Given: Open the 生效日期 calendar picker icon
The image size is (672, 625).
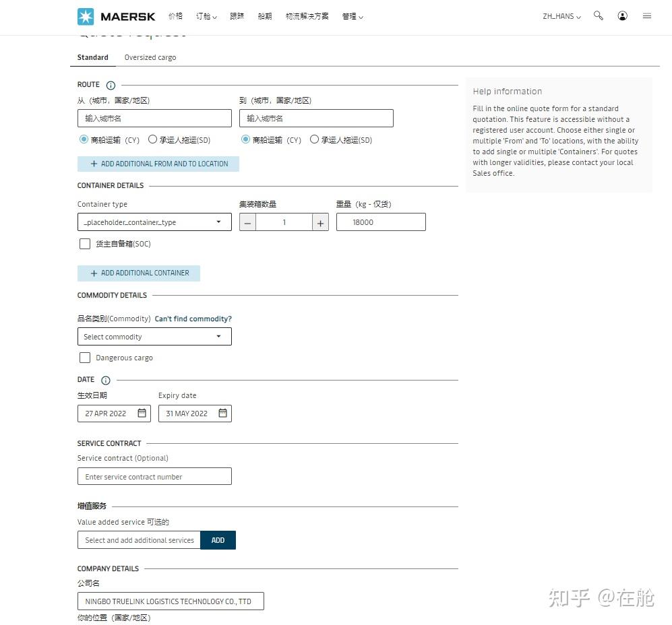Looking at the screenshot, I should click(141, 413).
